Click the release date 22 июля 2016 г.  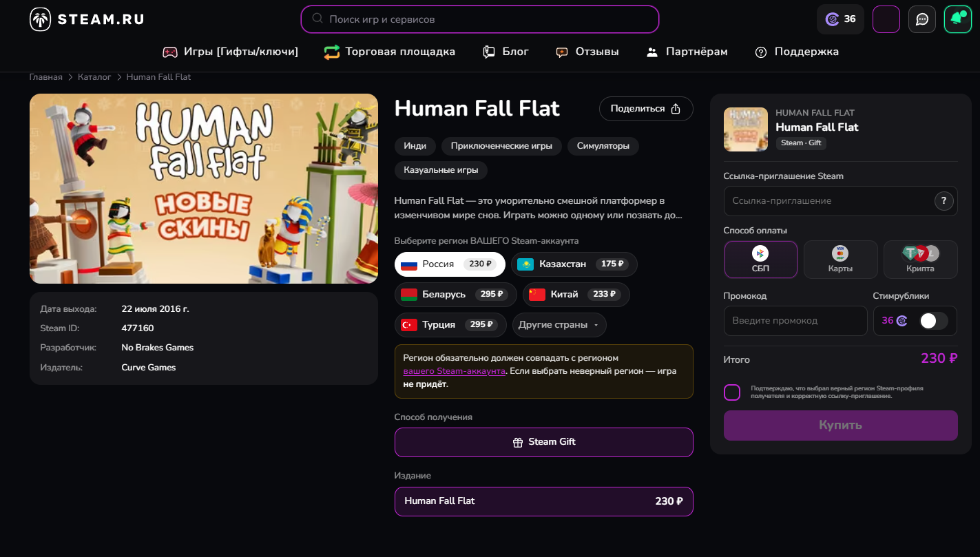click(x=156, y=309)
